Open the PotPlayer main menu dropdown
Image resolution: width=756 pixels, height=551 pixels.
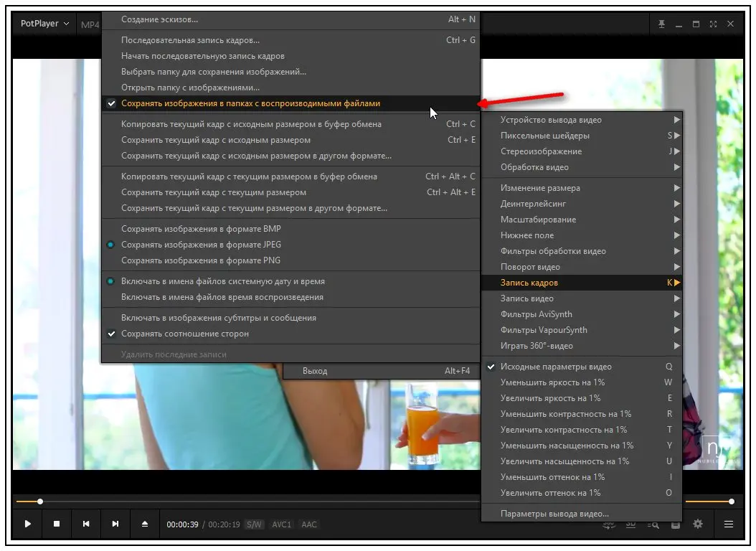coord(44,24)
